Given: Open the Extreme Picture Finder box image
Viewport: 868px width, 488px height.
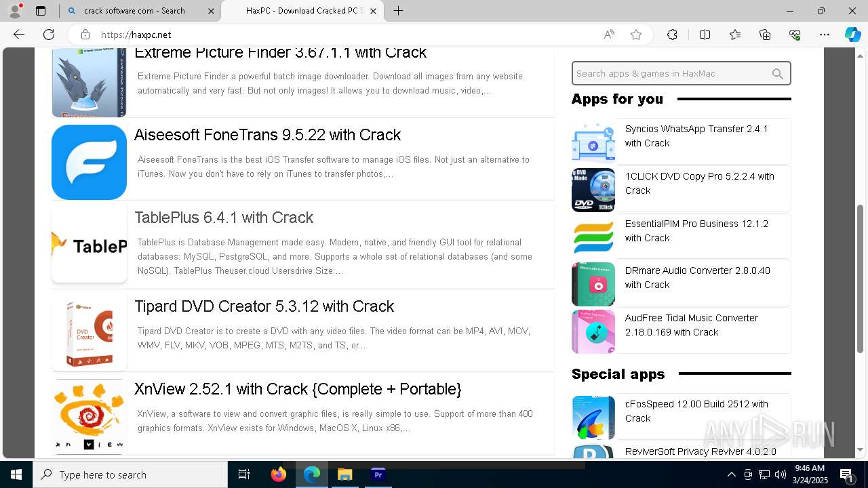Looking at the screenshot, I should click(89, 83).
